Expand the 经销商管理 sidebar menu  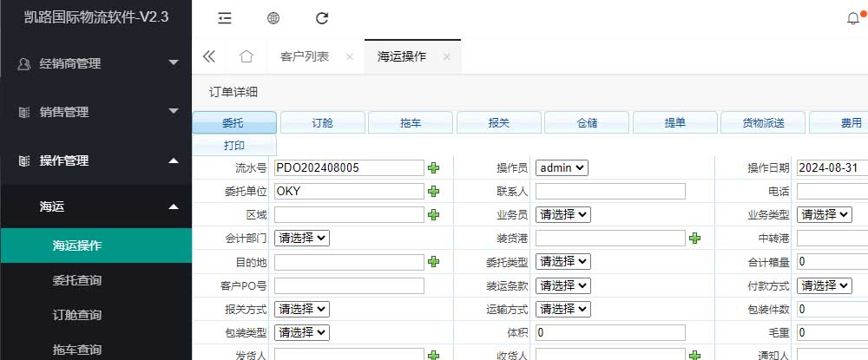95,63
